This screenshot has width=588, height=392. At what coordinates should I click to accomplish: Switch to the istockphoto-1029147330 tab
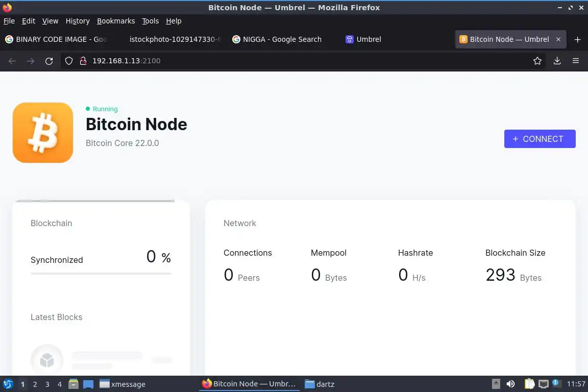tap(169, 39)
